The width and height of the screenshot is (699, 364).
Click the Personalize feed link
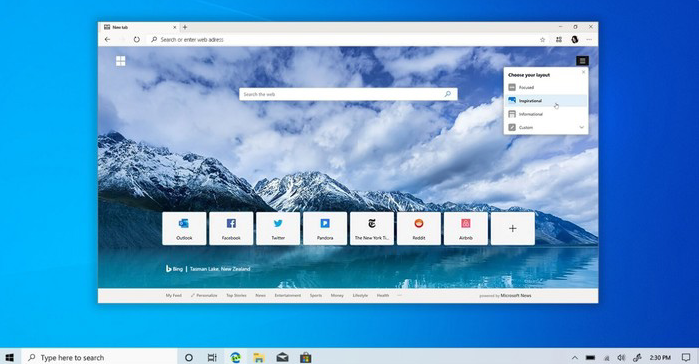(204, 295)
